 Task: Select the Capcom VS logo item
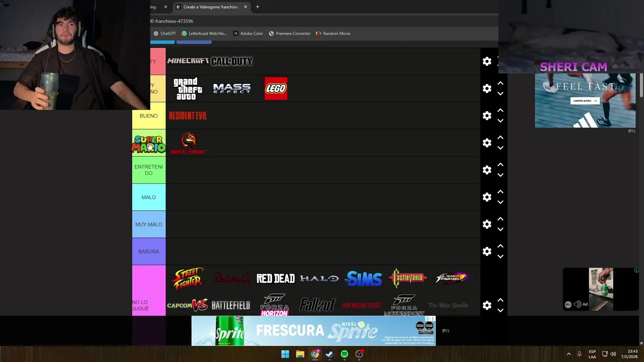tap(188, 305)
